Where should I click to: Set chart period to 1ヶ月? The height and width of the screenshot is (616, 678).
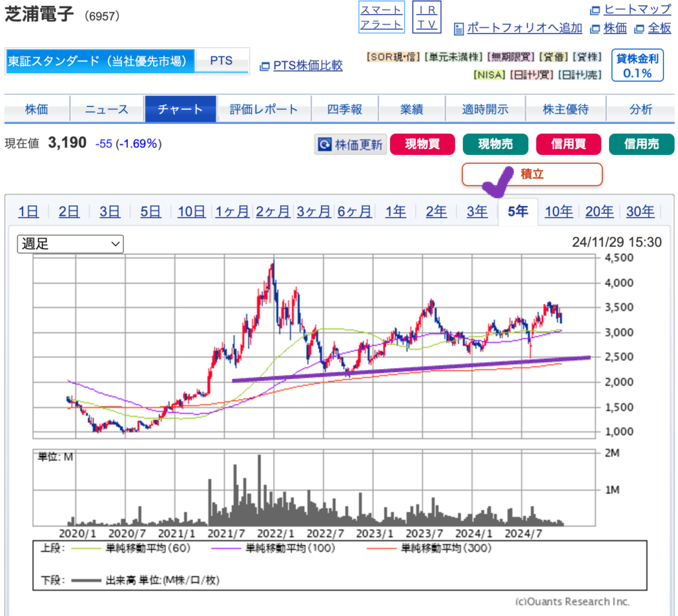pyautogui.click(x=232, y=211)
